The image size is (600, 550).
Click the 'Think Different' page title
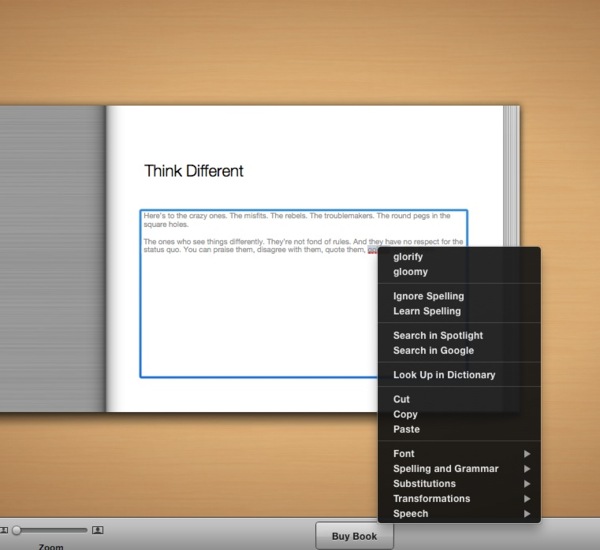point(194,171)
